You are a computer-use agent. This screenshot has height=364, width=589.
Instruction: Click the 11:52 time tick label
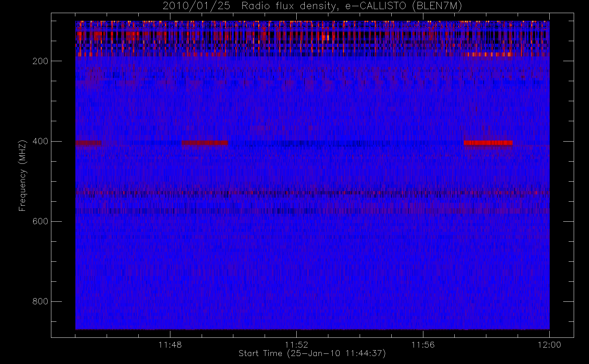click(296, 345)
